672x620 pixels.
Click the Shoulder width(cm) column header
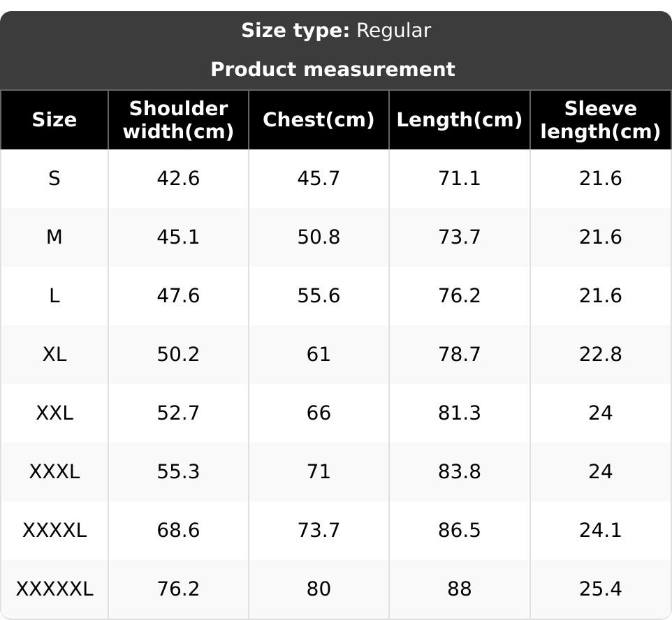[178, 119]
